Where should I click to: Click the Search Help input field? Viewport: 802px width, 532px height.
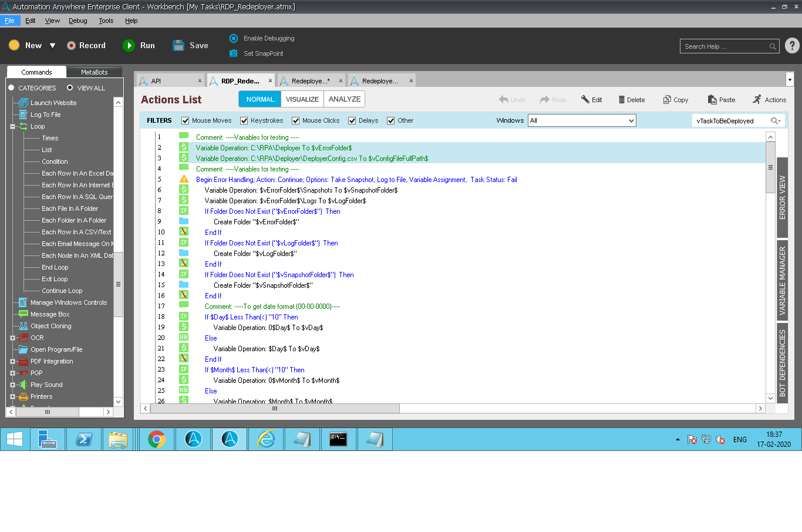click(725, 46)
